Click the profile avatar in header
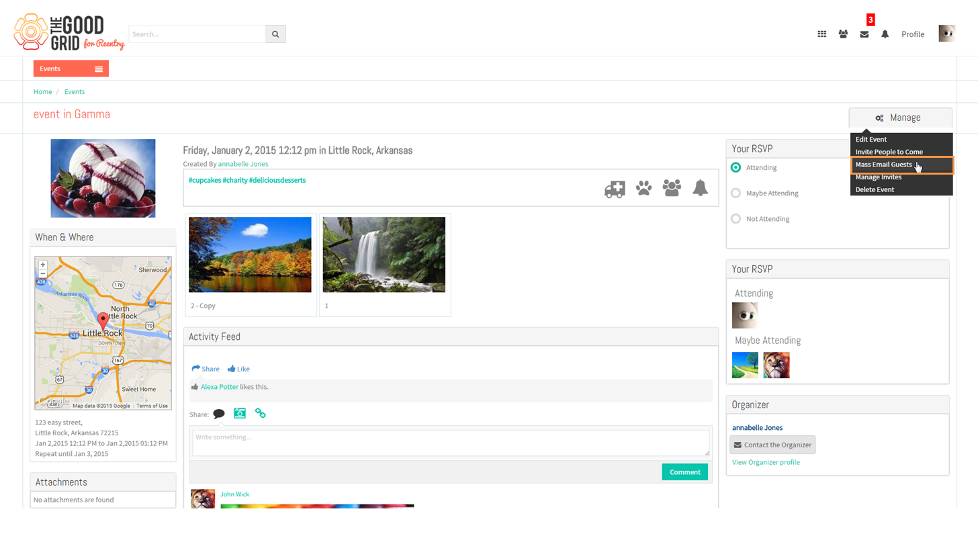980x540 pixels. pos(947,34)
